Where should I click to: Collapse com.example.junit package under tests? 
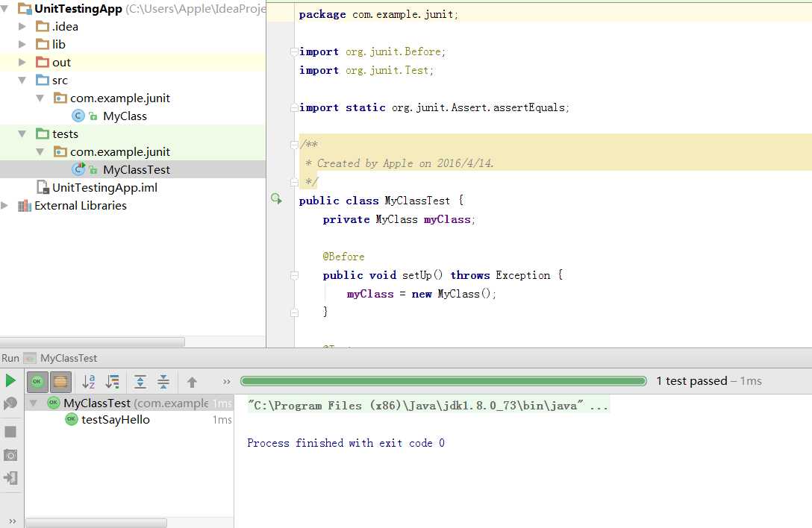(x=40, y=151)
